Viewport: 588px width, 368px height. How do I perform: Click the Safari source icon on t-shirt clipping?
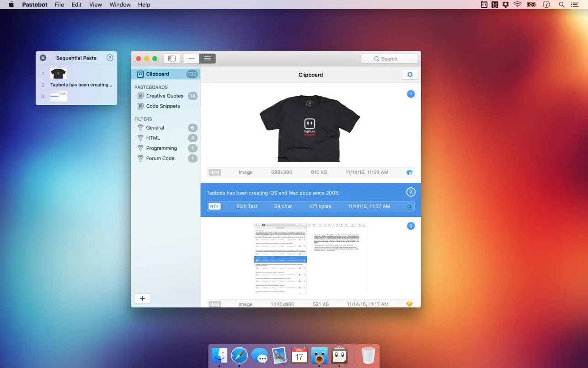click(409, 173)
